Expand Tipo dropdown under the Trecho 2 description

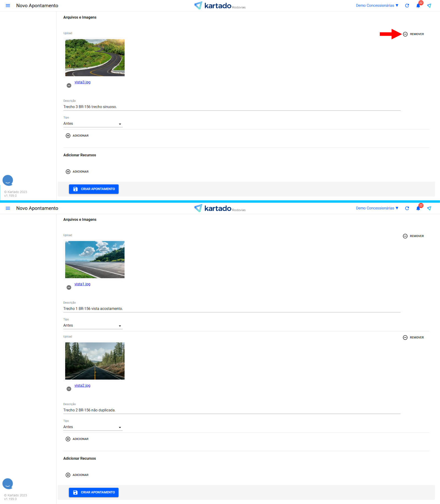point(93,427)
